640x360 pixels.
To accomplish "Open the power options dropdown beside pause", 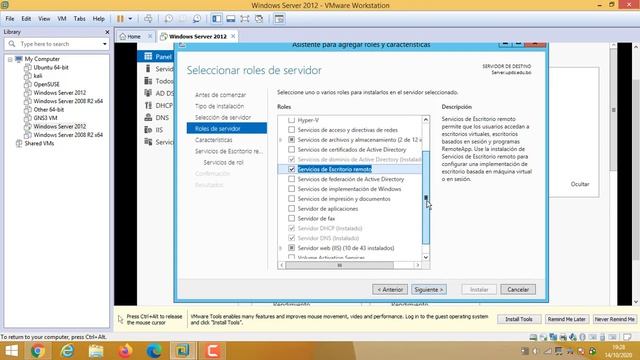I will click(x=130, y=19).
